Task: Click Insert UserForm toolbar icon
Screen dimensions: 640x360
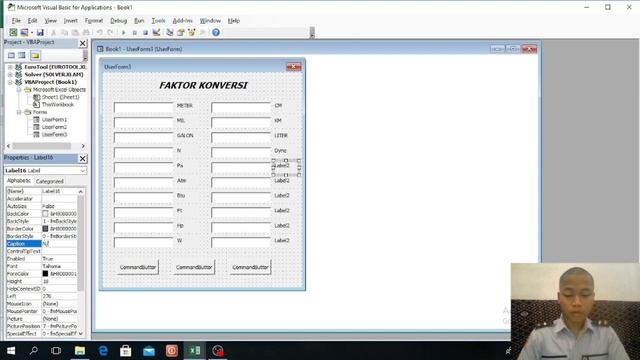Action: 24,32
